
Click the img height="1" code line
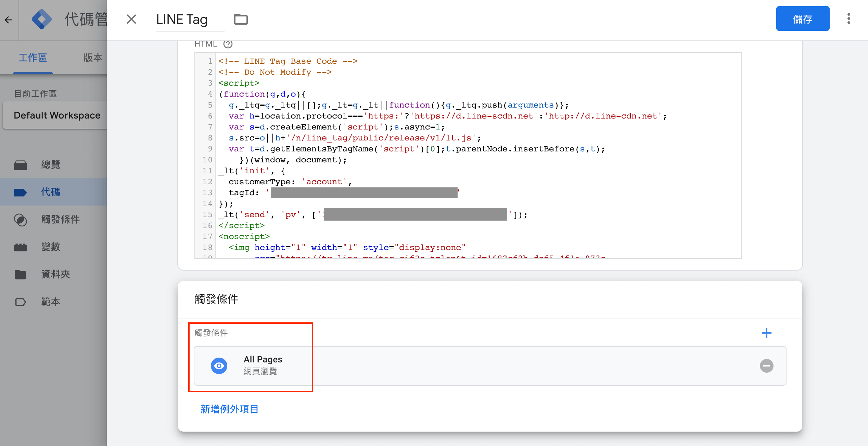pos(347,248)
